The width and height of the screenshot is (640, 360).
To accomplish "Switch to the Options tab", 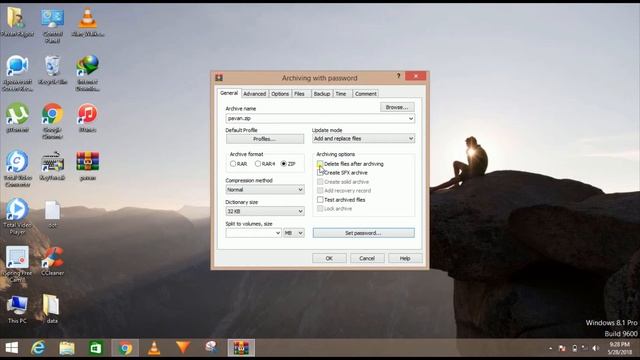I will [x=280, y=94].
